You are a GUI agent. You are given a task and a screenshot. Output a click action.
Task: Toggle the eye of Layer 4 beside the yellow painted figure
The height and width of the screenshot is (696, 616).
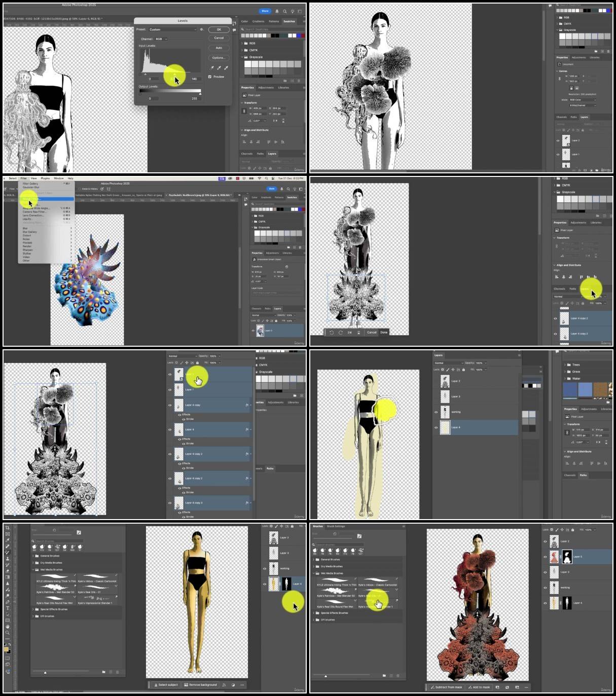(x=436, y=427)
